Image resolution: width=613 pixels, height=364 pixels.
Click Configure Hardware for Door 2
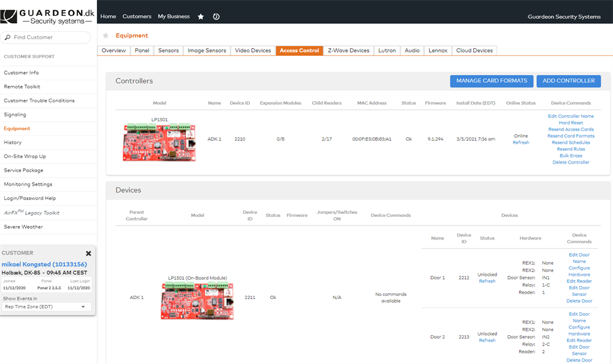coord(579,331)
